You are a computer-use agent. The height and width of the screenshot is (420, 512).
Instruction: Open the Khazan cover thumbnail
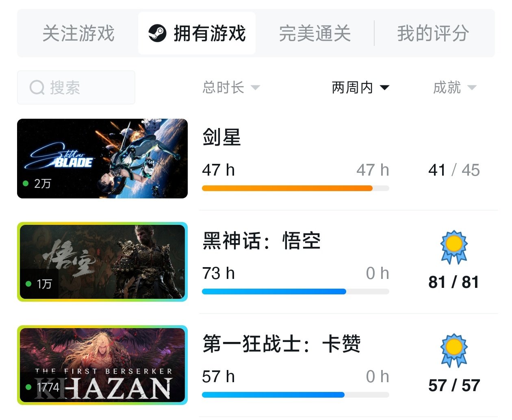pyautogui.click(x=102, y=365)
